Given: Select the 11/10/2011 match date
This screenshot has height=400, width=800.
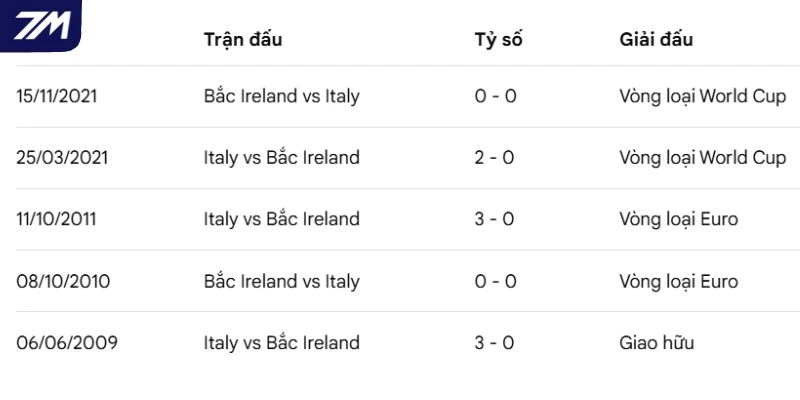Looking at the screenshot, I should (57, 219).
